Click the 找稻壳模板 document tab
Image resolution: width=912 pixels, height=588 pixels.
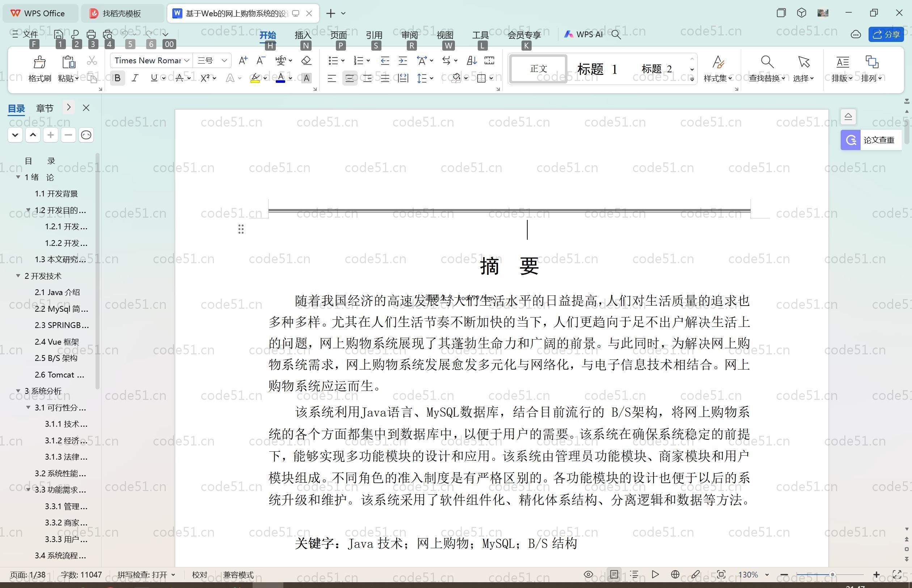click(122, 13)
